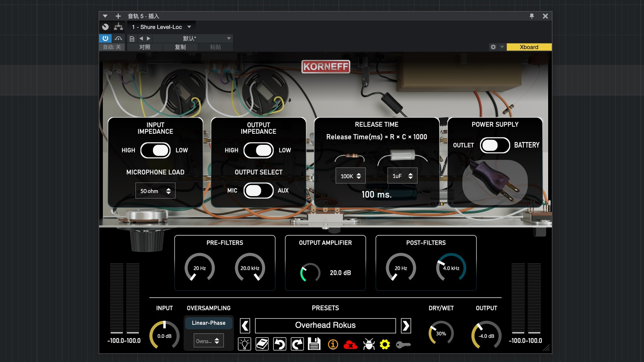Click the 对照 compare tab
The image size is (644, 362).
[x=145, y=47]
